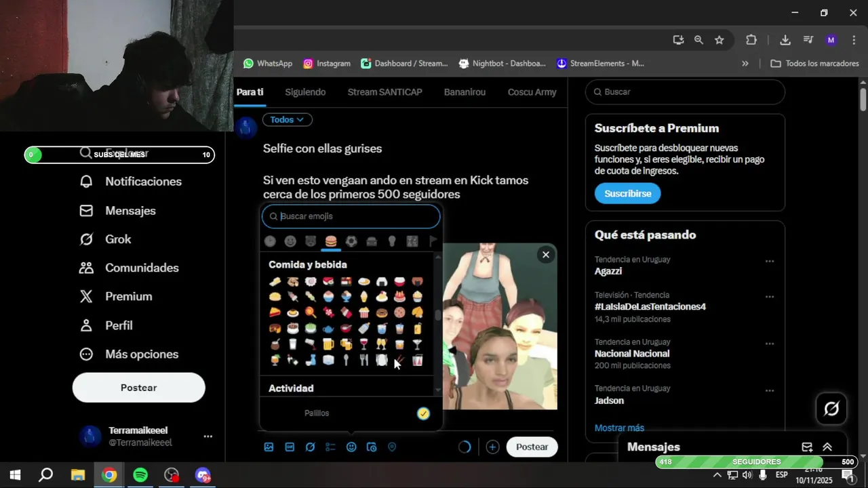Screen dimensions: 868x488
Task: Open the schedule post icon
Action: point(372,447)
